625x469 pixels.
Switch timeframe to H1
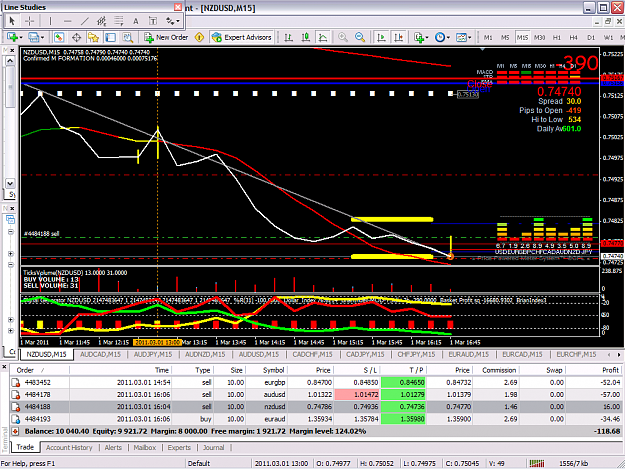pos(556,37)
